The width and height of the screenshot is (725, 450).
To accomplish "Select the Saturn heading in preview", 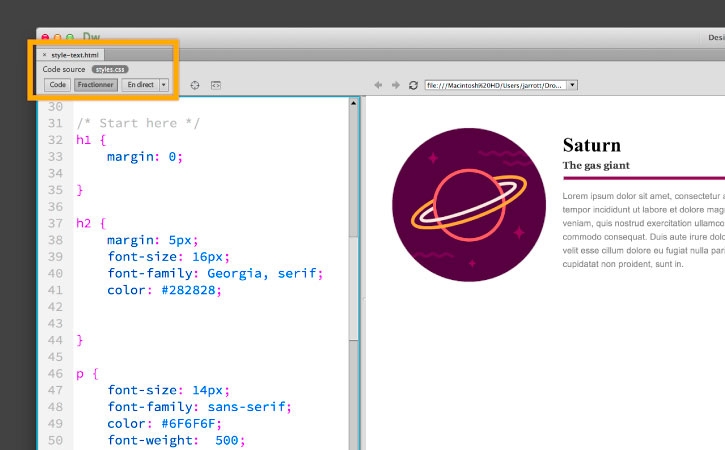I will 592,145.
